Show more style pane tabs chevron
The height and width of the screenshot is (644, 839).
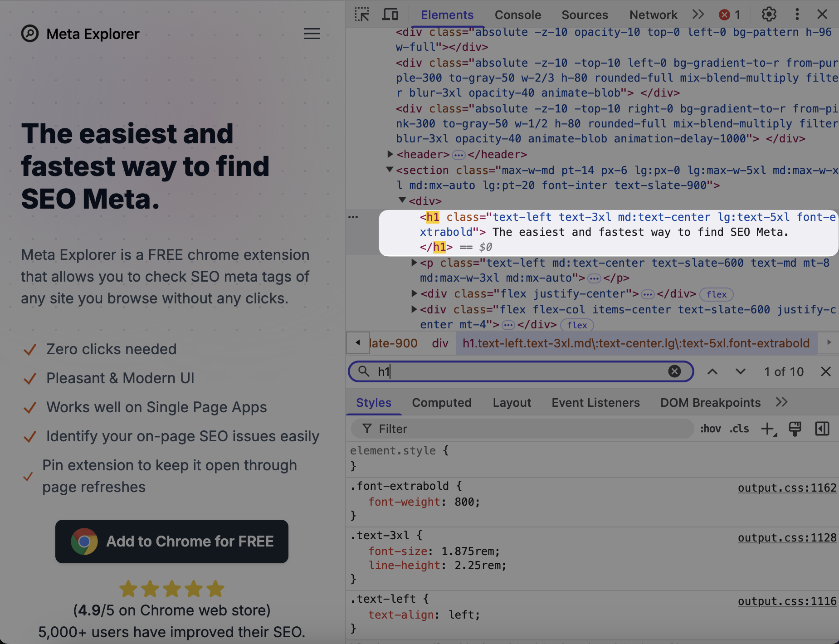(x=782, y=402)
